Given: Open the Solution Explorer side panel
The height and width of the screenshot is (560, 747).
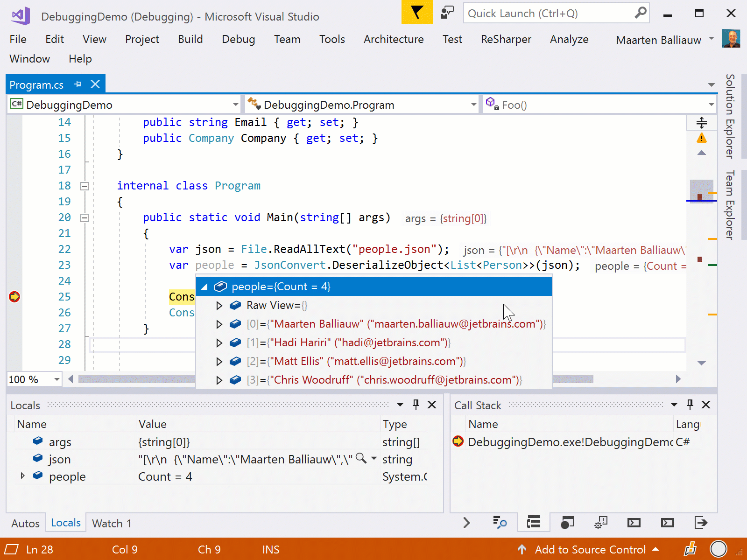Looking at the screenshot, I should [730, 117].
